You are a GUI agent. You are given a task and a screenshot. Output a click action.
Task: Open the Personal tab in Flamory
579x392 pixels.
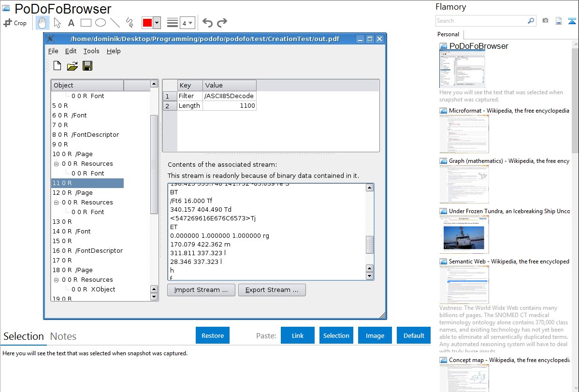[449, 34]
